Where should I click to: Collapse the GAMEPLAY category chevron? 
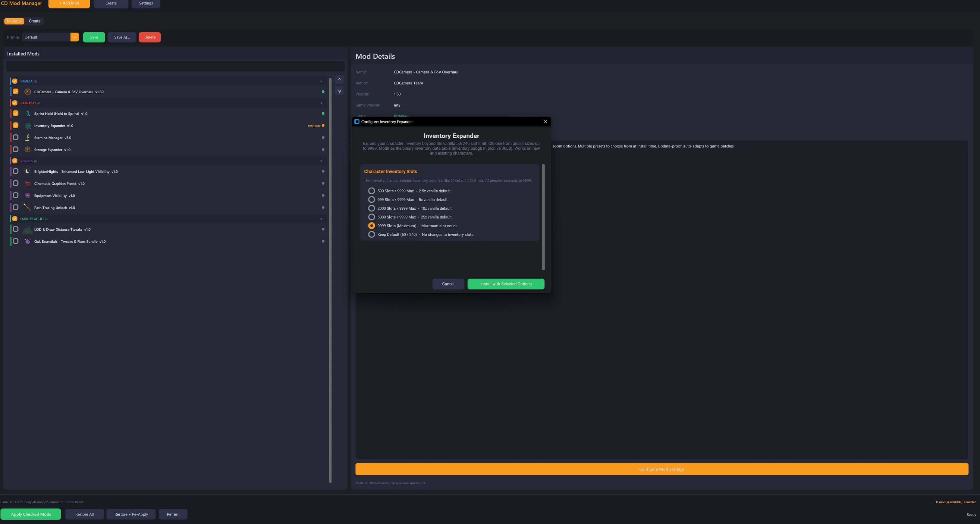[321, 103]
